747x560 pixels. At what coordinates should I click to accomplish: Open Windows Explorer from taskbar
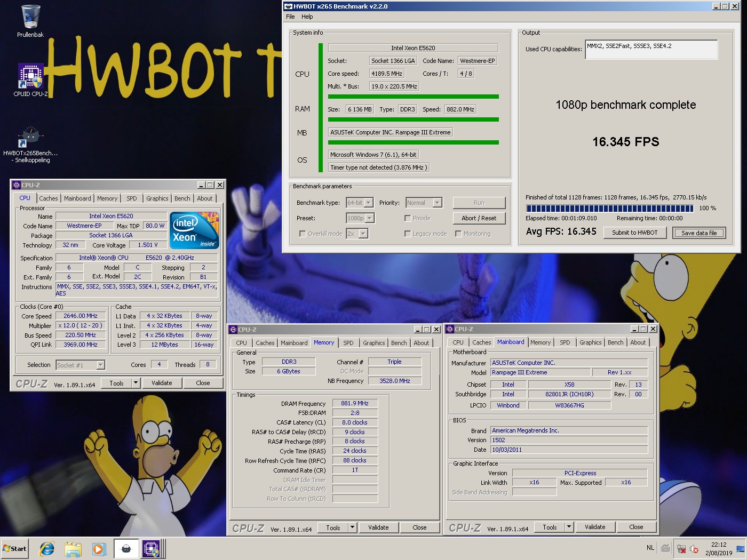point(73,548)
